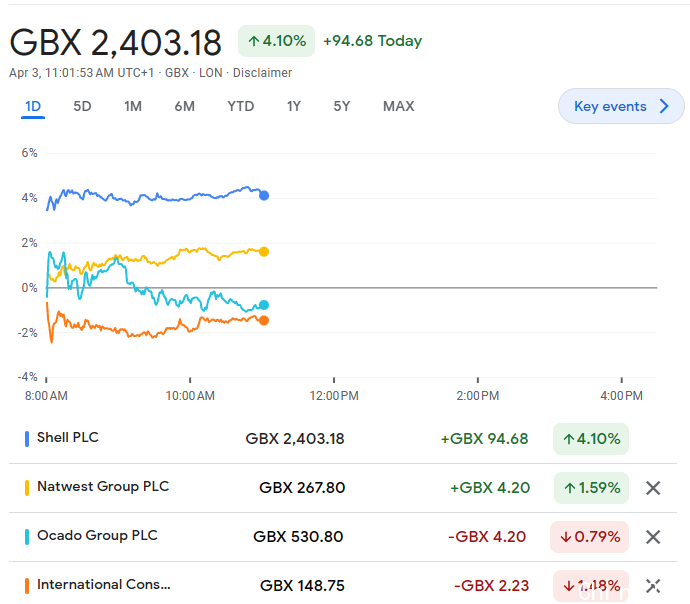690x604 pixels.
Task: Click yellow Natwest endpoint dot on chart
Action: tap(264, 252)
